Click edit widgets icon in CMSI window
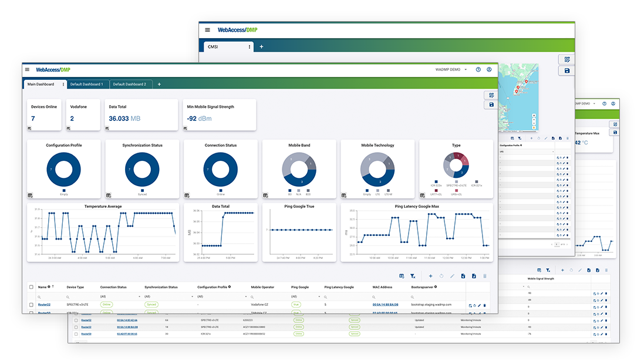The height and width of the screenshot is (364, 644). (567, 59)
